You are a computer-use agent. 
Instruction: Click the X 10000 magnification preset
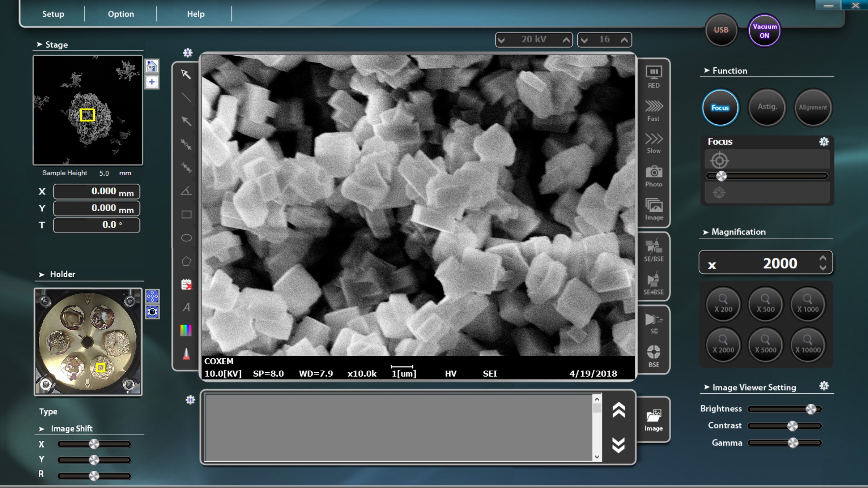tap(808, 344)
